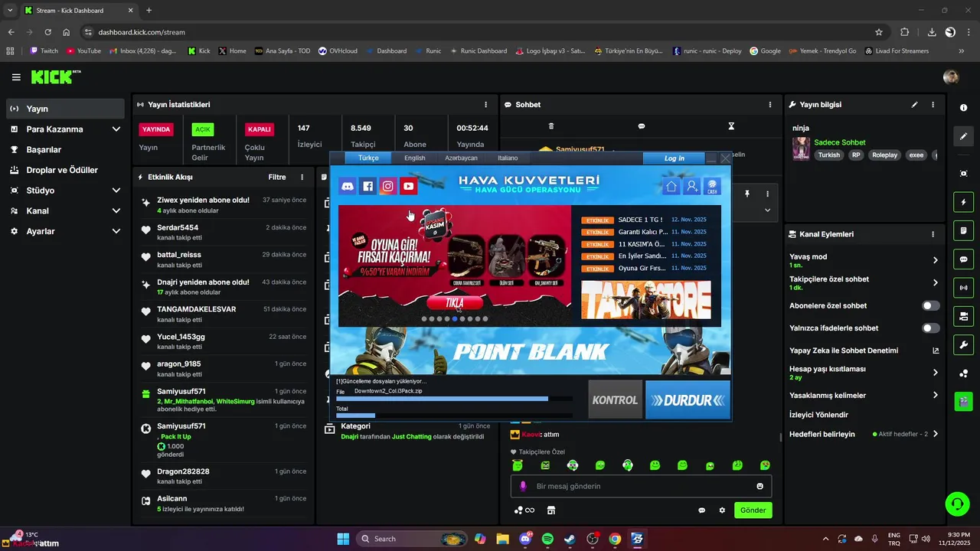Click the home icon in launcher

[x=671, y=186]
